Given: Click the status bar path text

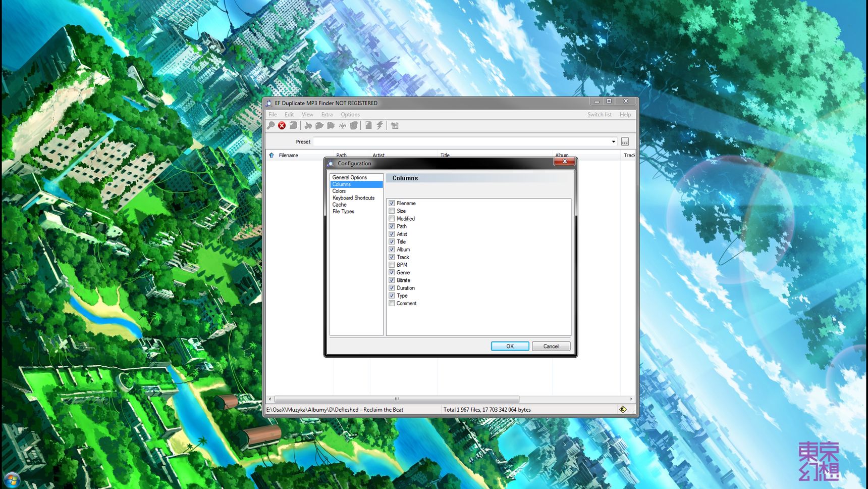Looking at the screenshot, I should (335, 410).
